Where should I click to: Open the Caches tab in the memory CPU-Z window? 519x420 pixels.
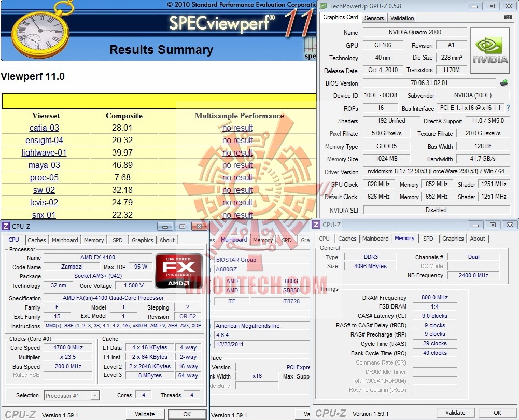point(347,239)
